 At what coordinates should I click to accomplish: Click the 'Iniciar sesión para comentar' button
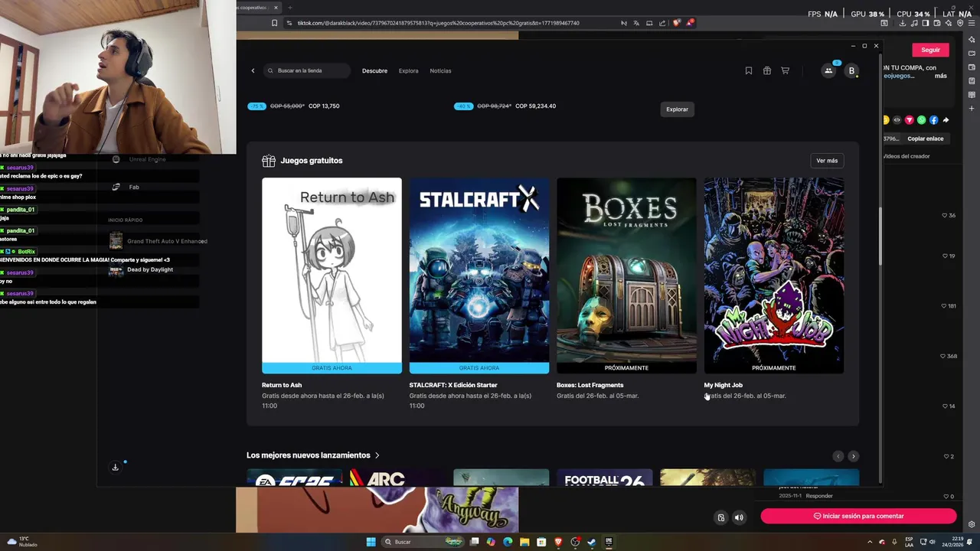click(858, 516)
